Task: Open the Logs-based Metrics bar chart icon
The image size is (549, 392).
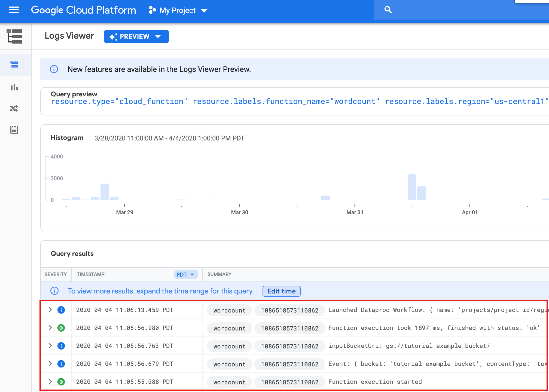Action: coord(14,87)
